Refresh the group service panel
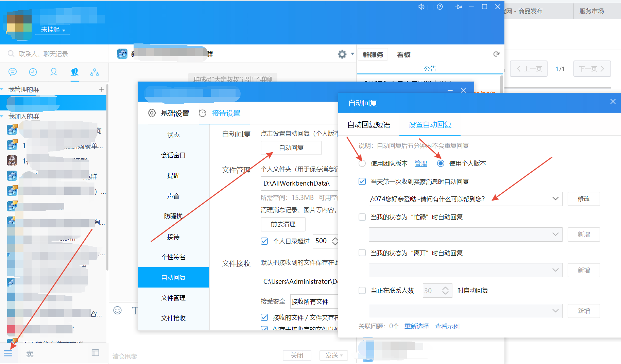 point(496,54)
